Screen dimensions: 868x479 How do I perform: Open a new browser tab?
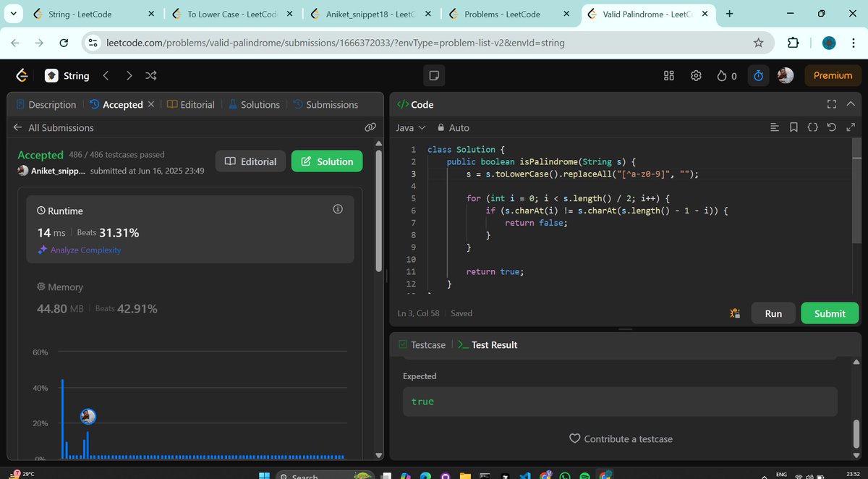[x=729, y=14]
